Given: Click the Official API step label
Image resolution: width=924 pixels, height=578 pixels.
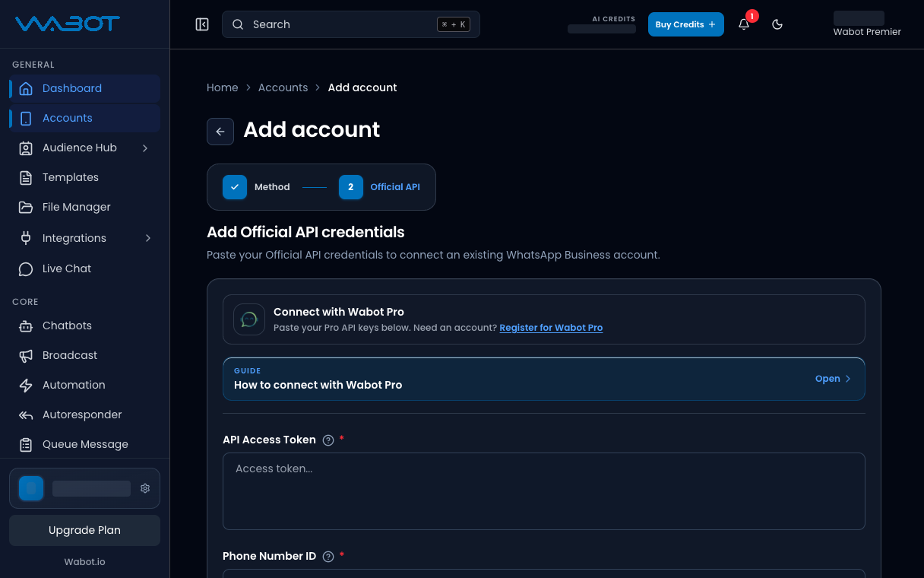Looking at the screenshot, I should (395, 187).
